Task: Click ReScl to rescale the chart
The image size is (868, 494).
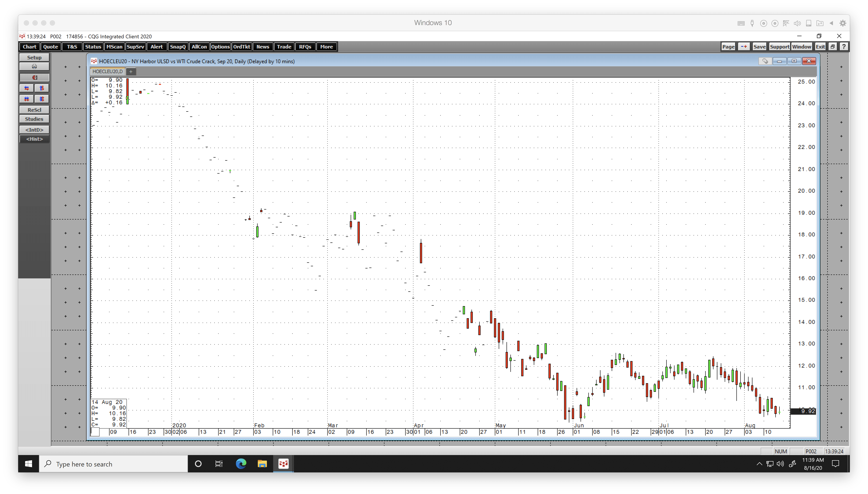Action: click(x=34, y=110)
